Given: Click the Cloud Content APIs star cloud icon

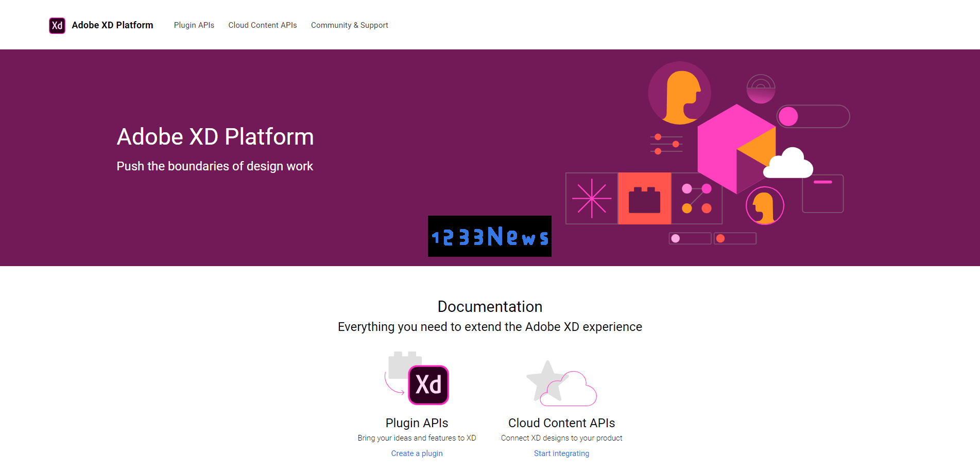Looking at the screenshot, I should [x=561, y=383].
